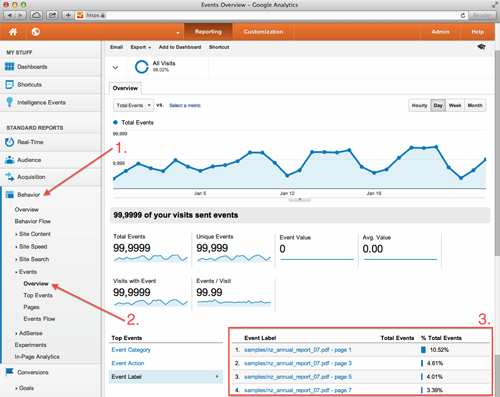
Task: Open the Export dropdown menu
Action: [141, 47]
